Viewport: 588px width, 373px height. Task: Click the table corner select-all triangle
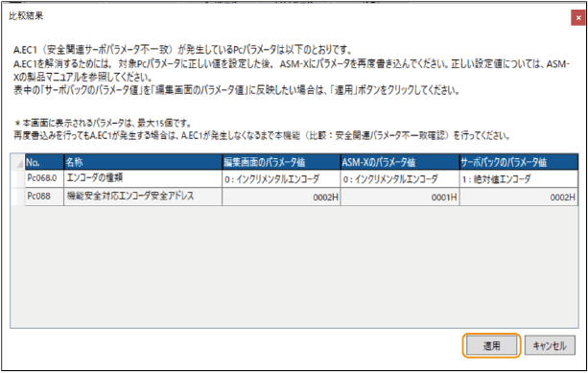coord(17,162)
